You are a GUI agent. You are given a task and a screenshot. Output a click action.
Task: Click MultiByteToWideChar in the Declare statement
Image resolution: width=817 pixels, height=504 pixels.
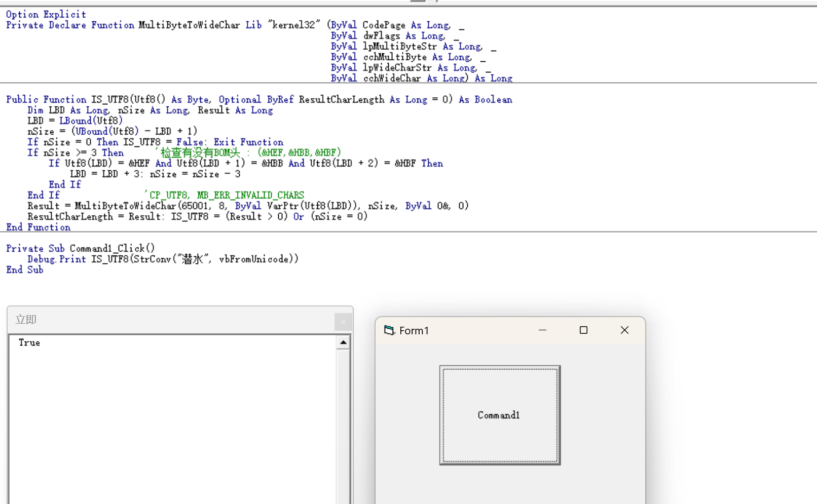point(189,25)
